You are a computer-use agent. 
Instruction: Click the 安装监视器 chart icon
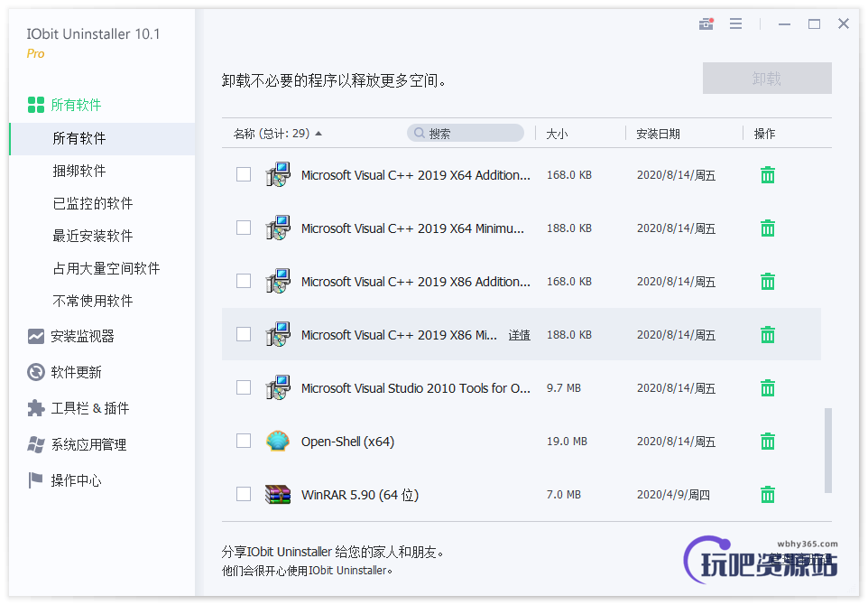coord(36,336)
